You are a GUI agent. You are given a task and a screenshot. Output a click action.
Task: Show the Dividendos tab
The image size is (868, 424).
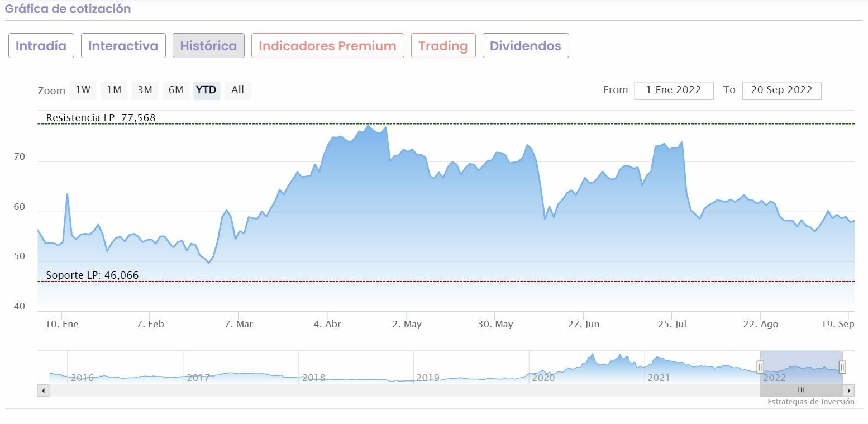pyautogui.click(x=525, y=46)
